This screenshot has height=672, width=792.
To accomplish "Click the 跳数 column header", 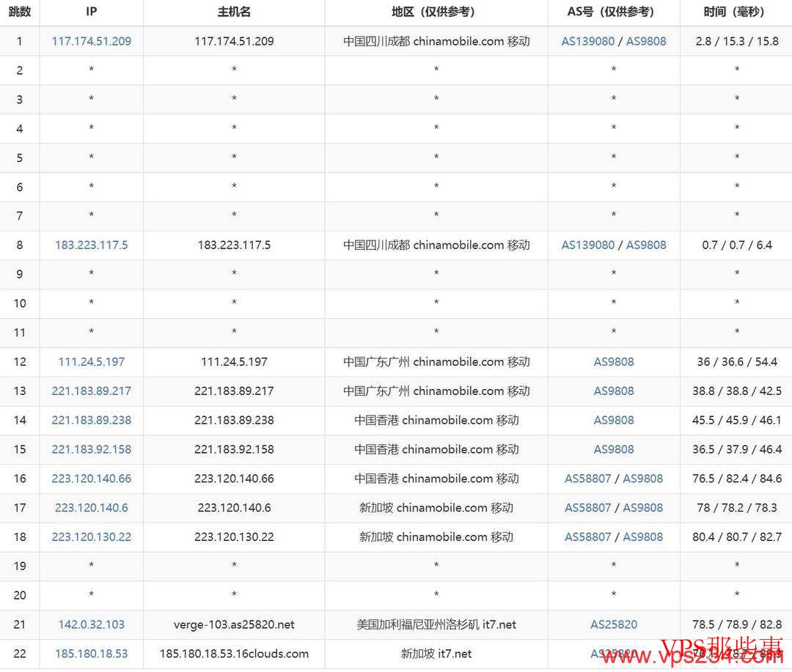I will [20, 12].
